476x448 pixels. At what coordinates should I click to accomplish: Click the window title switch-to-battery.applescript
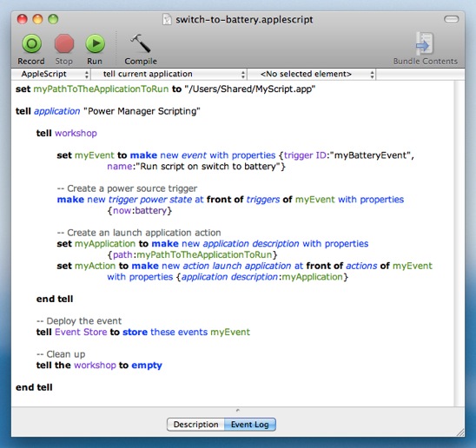(244, 20)
